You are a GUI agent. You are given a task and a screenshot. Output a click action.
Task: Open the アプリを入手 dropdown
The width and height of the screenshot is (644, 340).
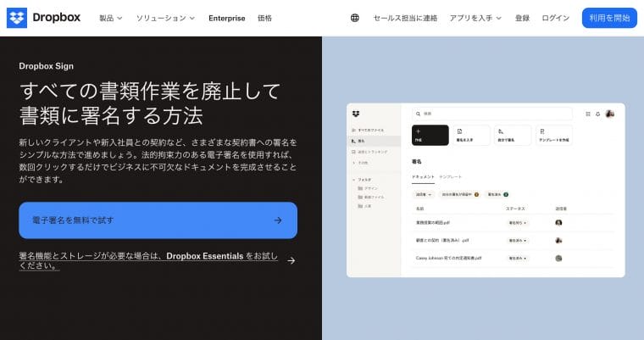[475, 18]
